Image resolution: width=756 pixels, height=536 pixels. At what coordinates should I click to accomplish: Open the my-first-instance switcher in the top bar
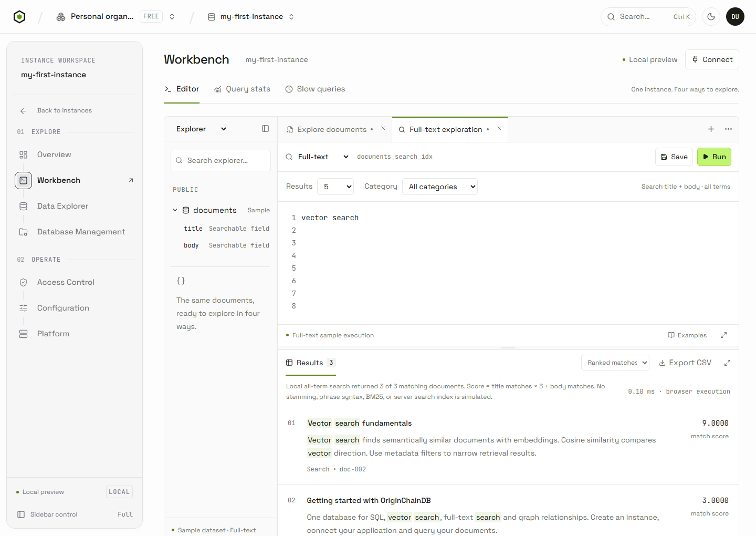tap(251, 17)
